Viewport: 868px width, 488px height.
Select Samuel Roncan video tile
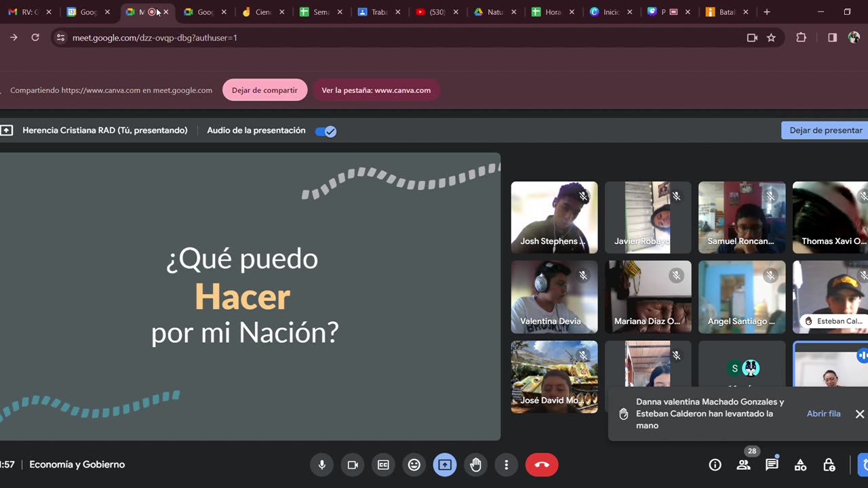742,218
